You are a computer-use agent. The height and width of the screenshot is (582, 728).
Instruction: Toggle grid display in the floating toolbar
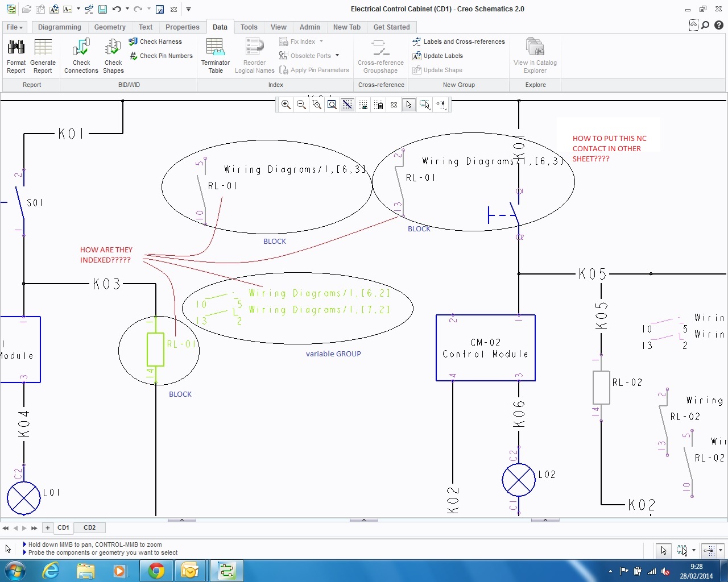click(363, 105)
